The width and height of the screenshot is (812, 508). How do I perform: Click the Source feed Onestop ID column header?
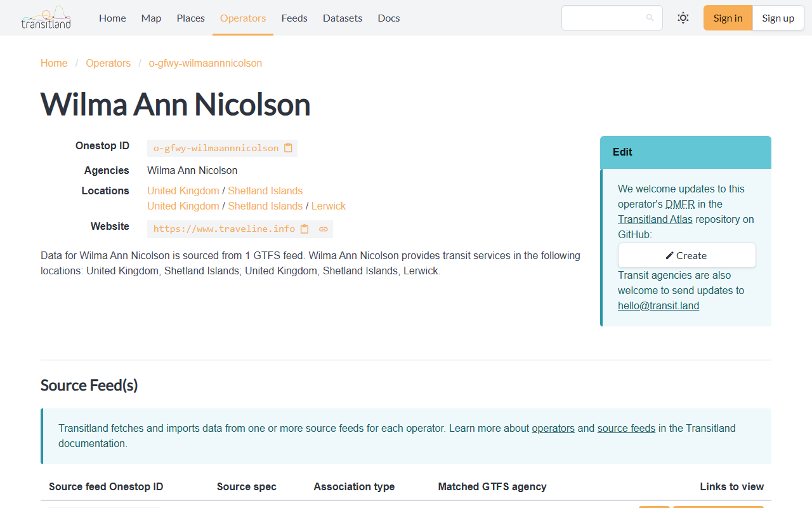[x=106, y=486]
